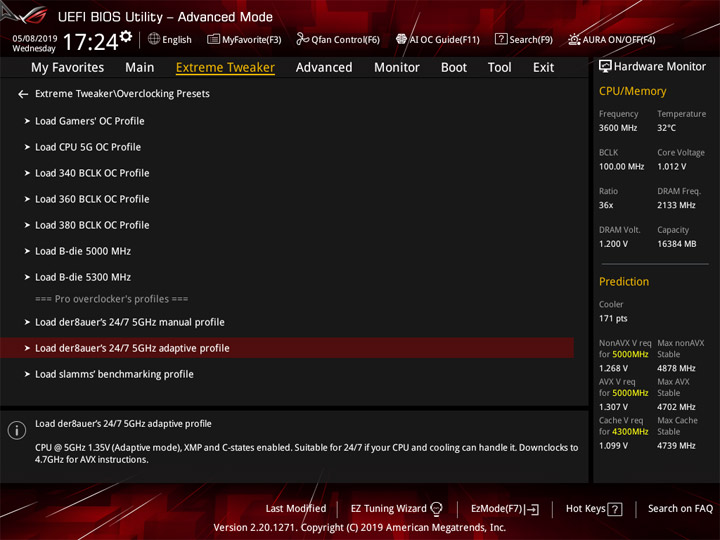Switch to the Main tab
Image resolution: width=720 pixels, height=540 pixels.
pos(140,68)
